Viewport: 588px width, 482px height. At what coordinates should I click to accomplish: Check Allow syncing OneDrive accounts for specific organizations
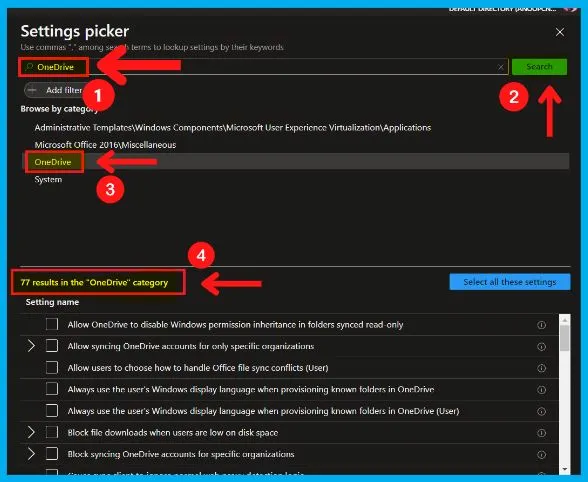(x=52, y=345)
